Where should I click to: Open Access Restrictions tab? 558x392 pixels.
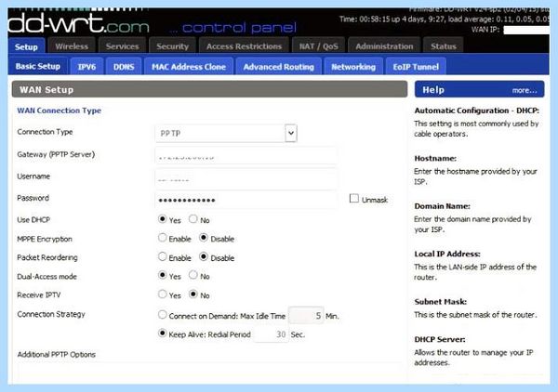244,46
